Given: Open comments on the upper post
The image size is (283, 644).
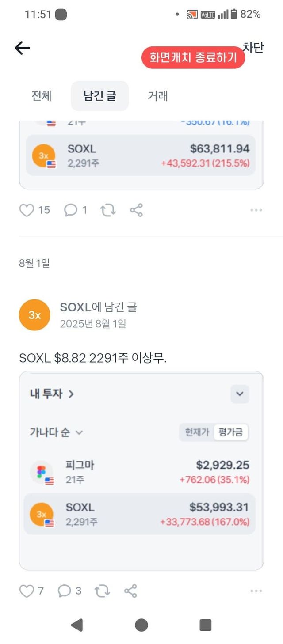Looking at the screenshot, I should coord(70,210).
